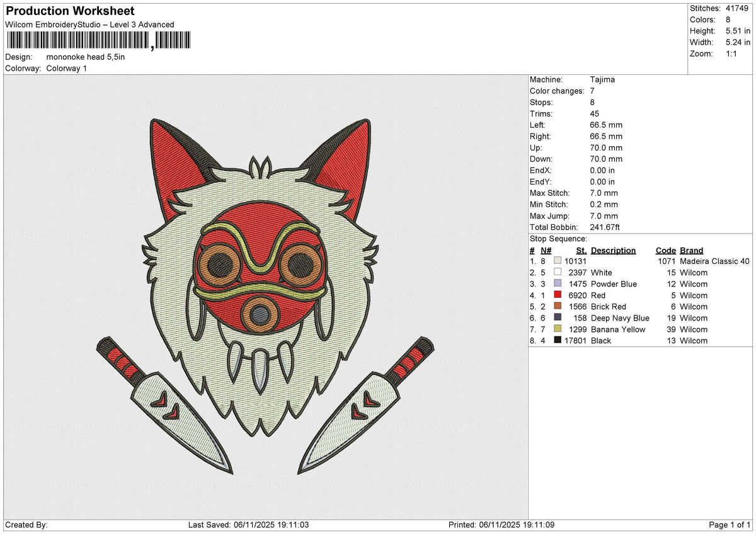This screenshot has width=756, height=534.
Task: Click the Max Jump value 7.0 mm
Action: click(604, 216)
